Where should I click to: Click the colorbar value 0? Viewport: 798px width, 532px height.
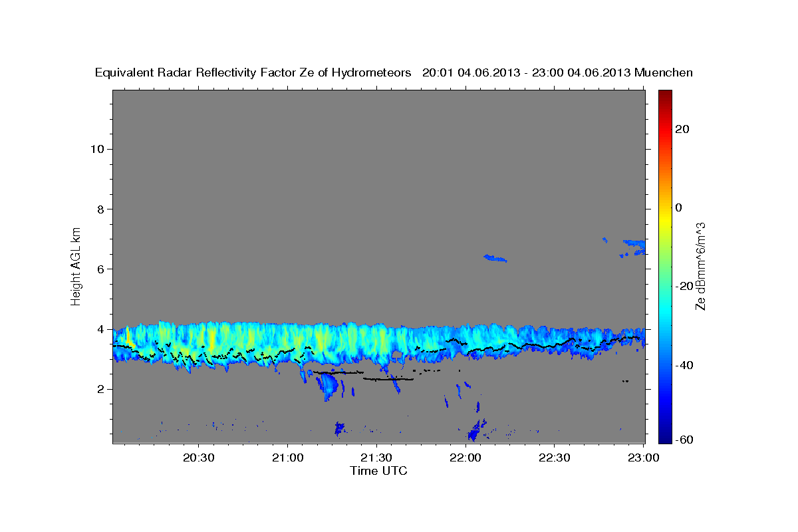[680, 207]
